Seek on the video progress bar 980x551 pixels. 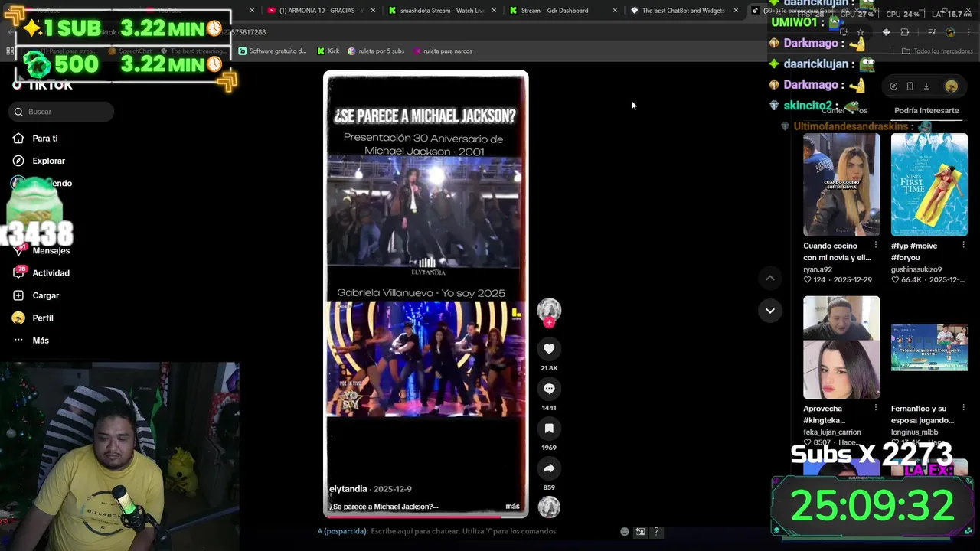pos(426,516)
